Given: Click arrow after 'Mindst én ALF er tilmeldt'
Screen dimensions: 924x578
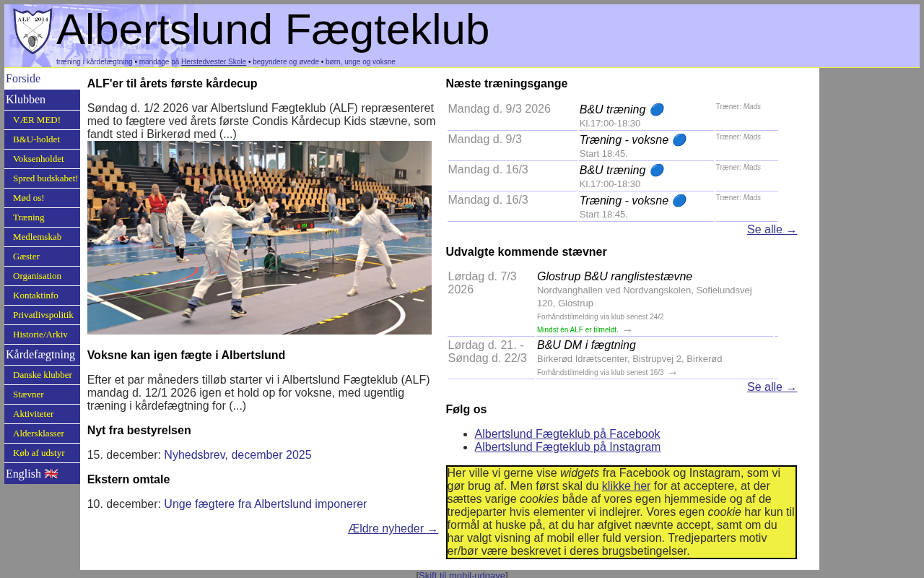Looking at the screenshot, I should (x=627, y=330).
